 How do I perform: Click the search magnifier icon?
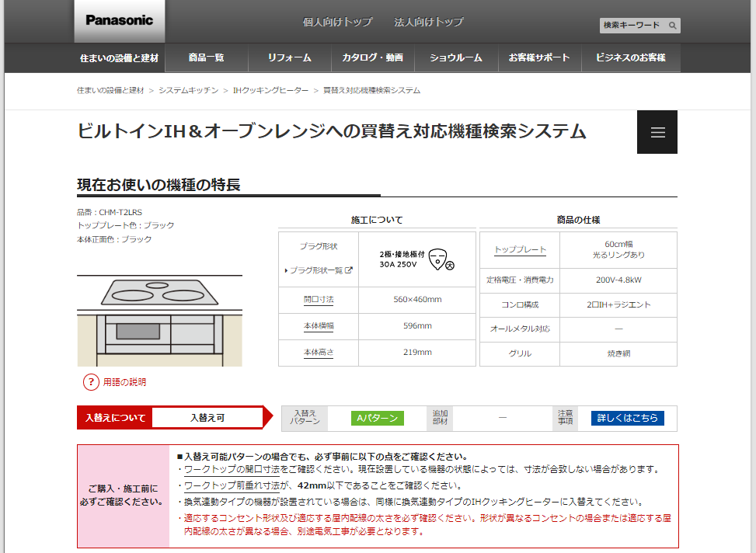pos(673,26)
